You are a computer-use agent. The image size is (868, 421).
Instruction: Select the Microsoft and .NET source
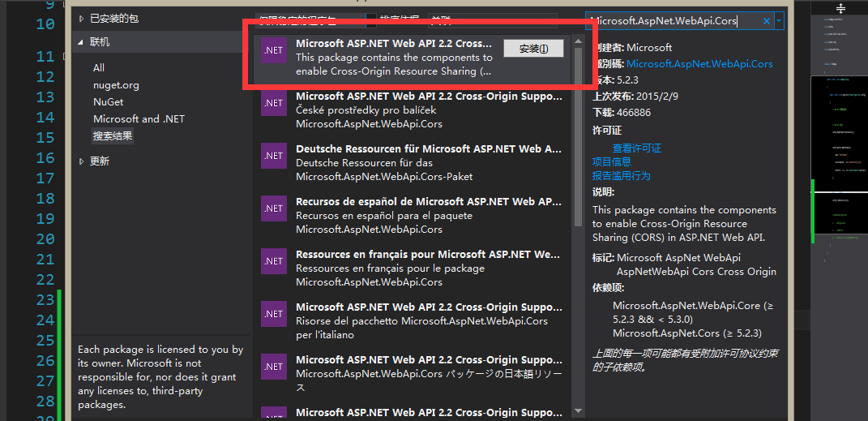coord(139,119)
